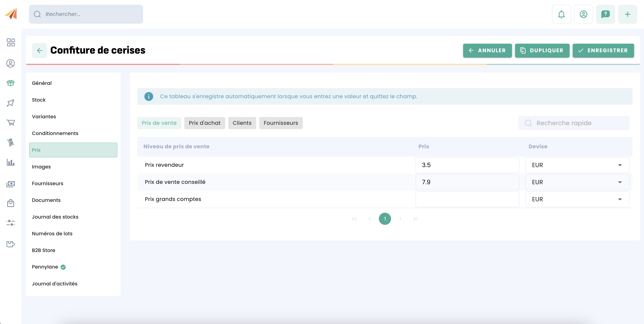Open the bar chart statistics sidebar icon
644x324 pixels.
(10, 162)
